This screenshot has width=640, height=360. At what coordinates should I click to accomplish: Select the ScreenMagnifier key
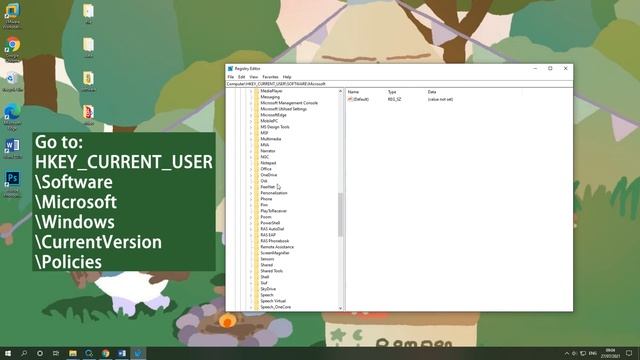pos(275,253)
